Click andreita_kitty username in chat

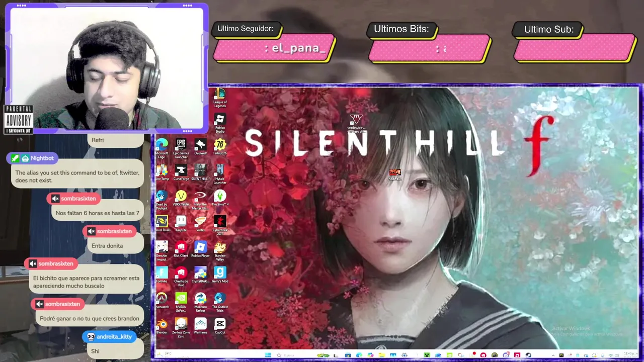click(114, 337)
